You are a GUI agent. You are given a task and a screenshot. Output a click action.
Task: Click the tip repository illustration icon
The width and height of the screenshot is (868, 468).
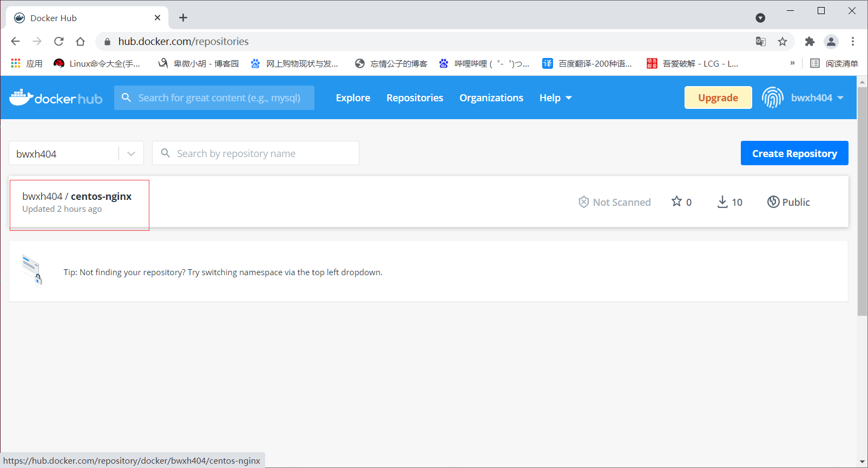(32, 270)
